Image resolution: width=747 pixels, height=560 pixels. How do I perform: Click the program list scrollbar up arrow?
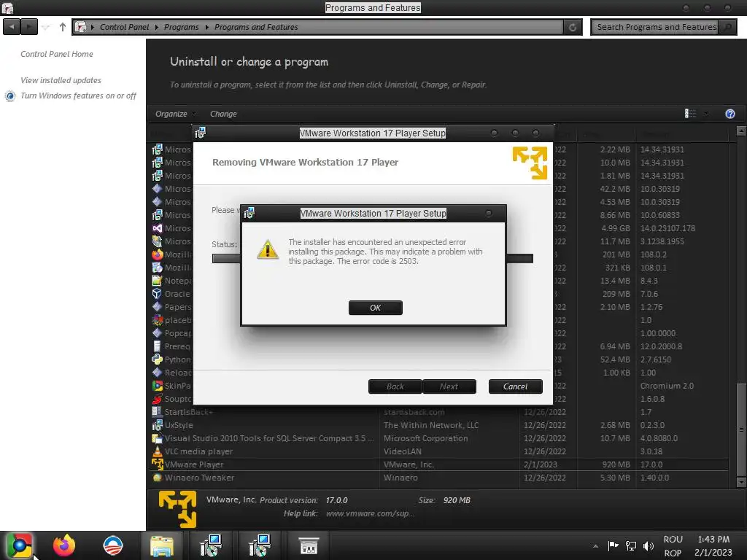[741, 131]
